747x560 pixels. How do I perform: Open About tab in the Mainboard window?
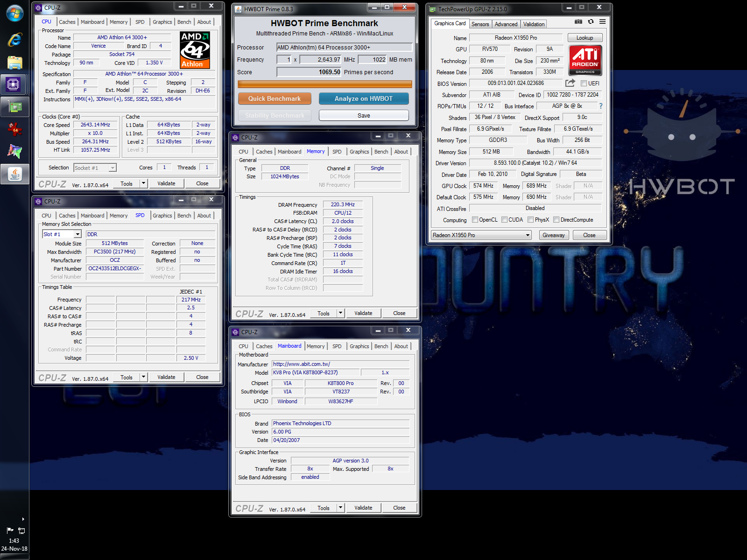click(x=401, y=346)
